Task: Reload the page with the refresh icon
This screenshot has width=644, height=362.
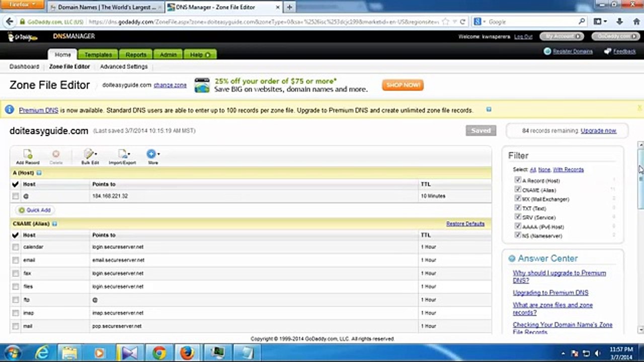Action: pyautogui.click(x=463, y=22)
